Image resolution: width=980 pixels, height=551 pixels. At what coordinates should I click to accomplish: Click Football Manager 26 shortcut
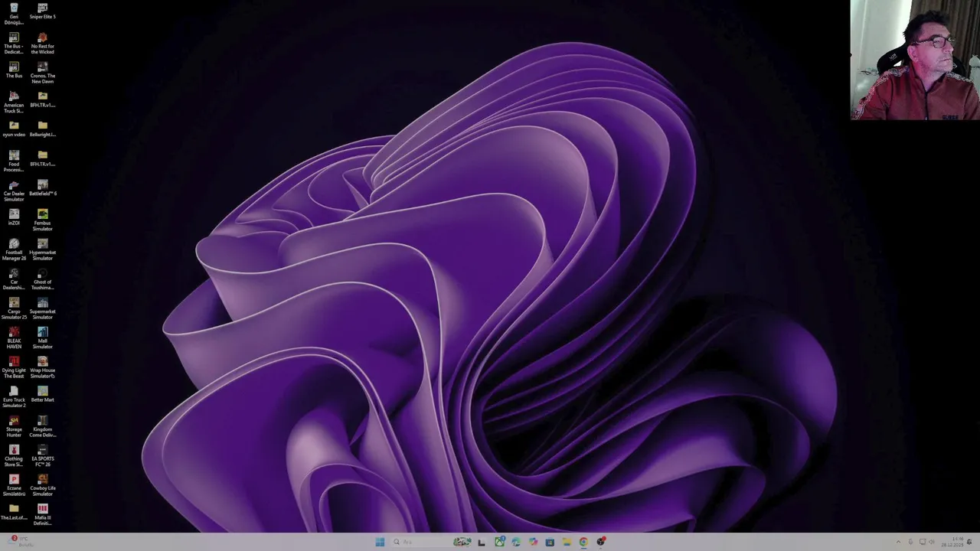tap(14, 249)
